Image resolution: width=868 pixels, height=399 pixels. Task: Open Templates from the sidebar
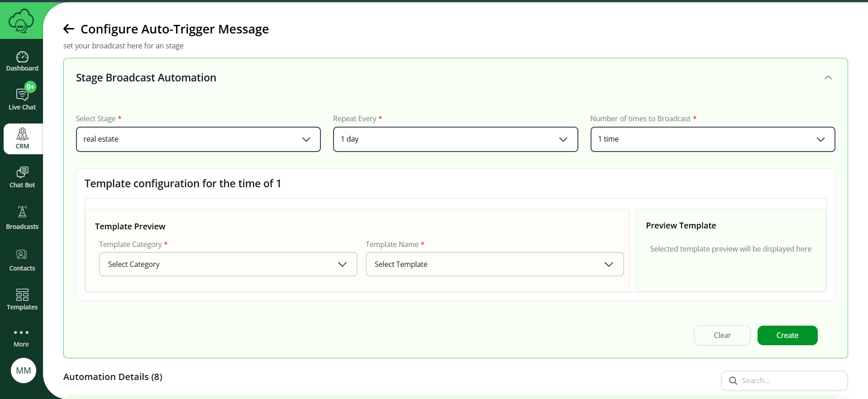22,299
